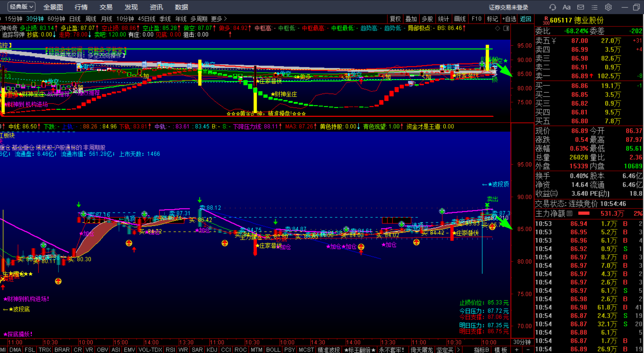644x353 pixels.
Task: Expand the 卖五 order book depth arrow
Action: pos(554,41)
